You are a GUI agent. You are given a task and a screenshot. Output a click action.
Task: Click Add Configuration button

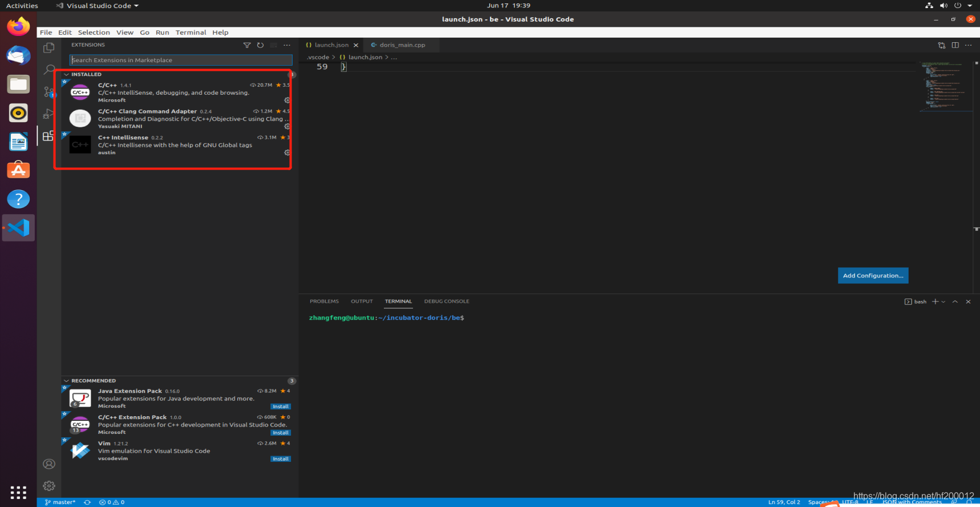click(873, 276)
